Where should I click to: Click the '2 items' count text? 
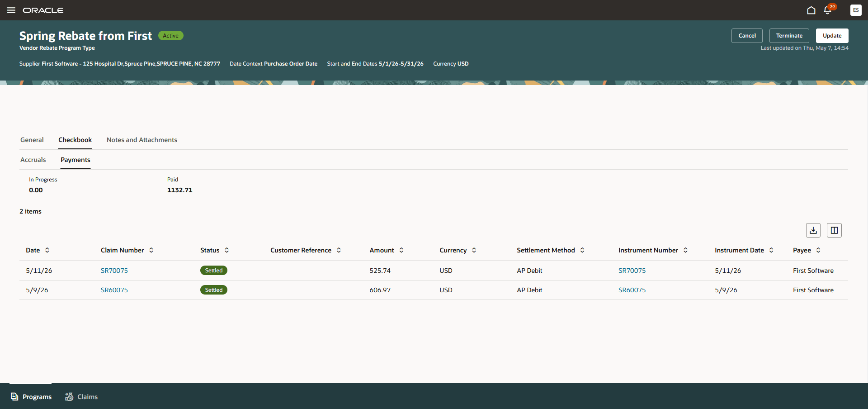click(x=30, y=211)
